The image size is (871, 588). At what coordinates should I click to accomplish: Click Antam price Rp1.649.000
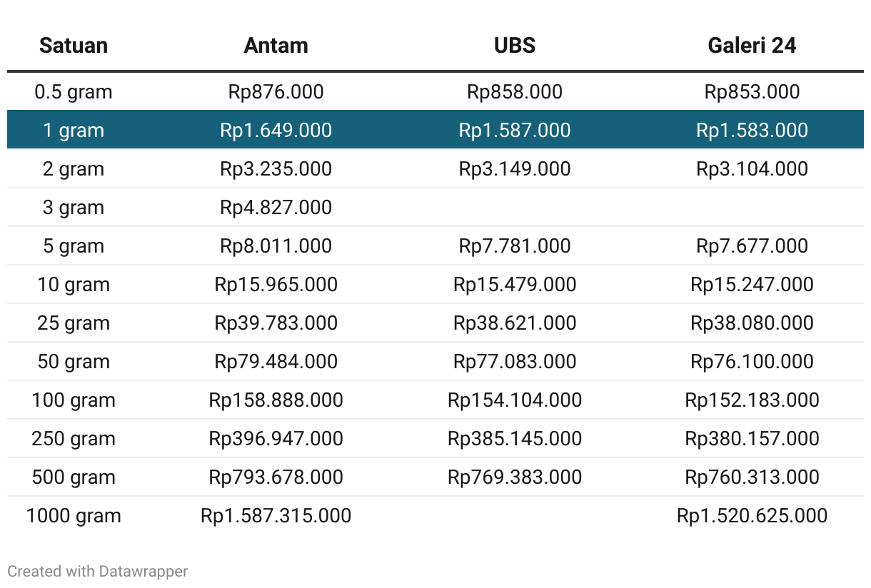pyautogui.click(x=276, y=131)
